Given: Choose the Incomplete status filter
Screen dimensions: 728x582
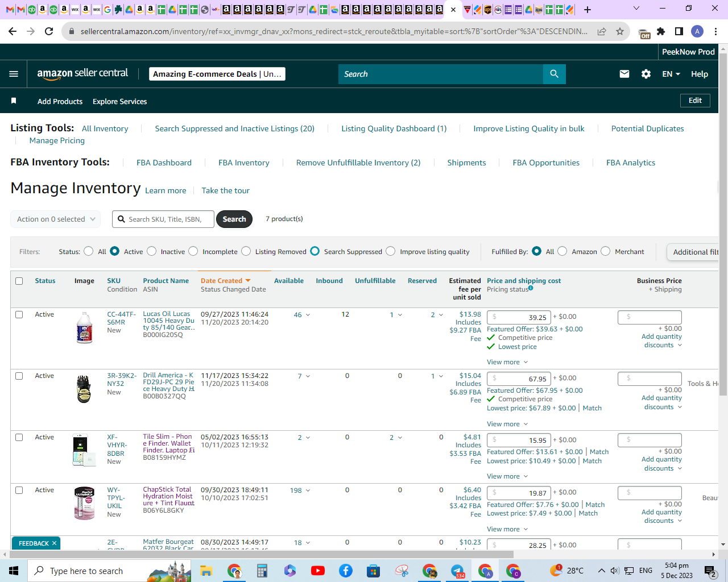Looking at the screenshot, I should point(193,251).
